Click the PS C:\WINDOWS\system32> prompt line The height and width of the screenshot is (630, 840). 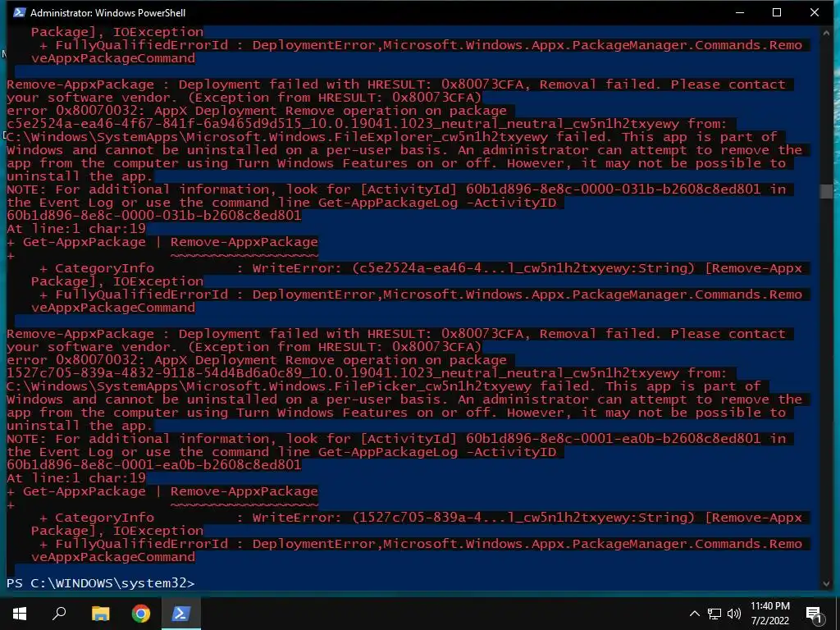(x=101, y=583)
